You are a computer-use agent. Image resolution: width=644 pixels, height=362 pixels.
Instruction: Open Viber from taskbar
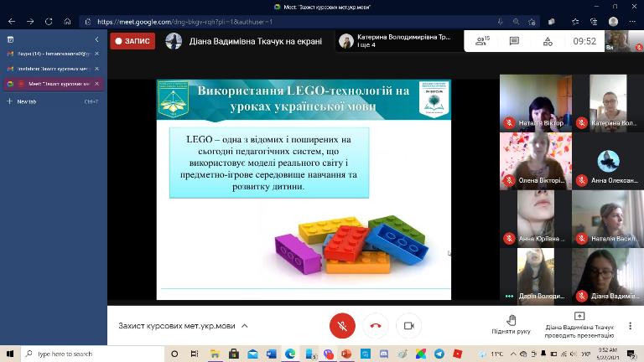click(x=328, y=354)
